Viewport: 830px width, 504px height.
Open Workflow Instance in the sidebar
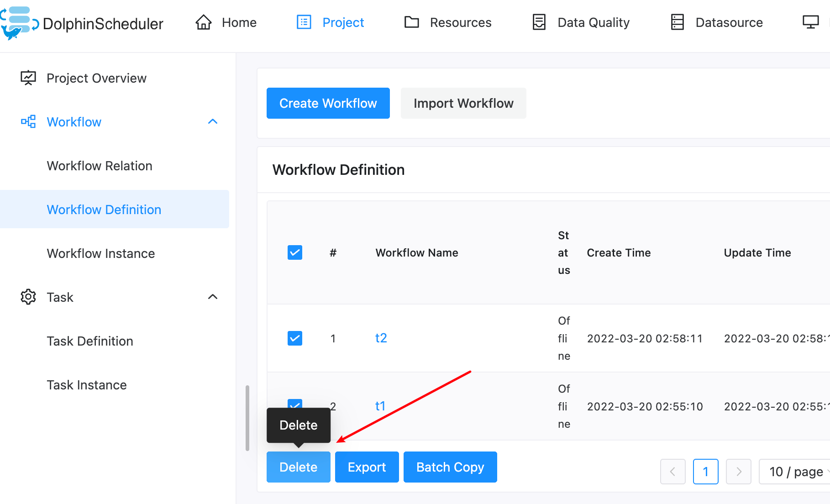click(101, 253)
